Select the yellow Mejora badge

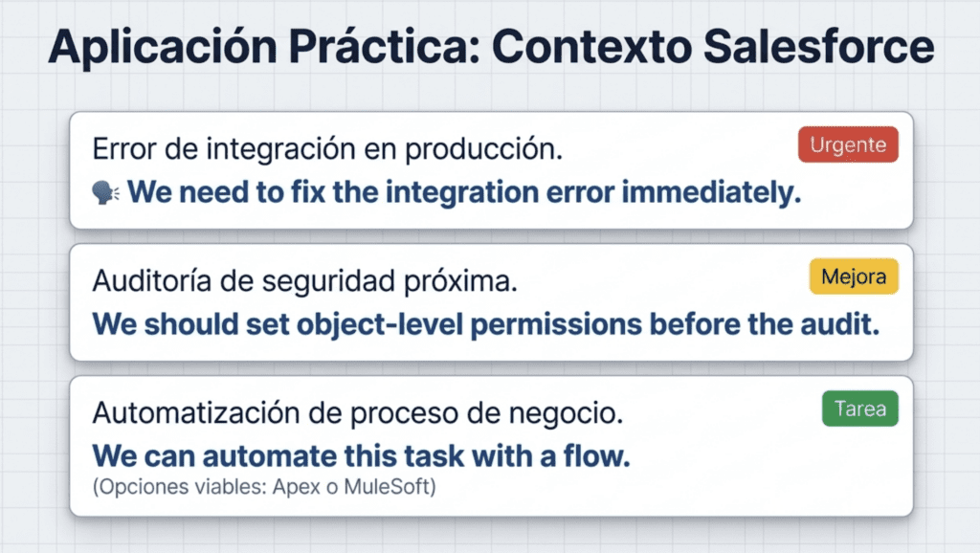[854, 277]
